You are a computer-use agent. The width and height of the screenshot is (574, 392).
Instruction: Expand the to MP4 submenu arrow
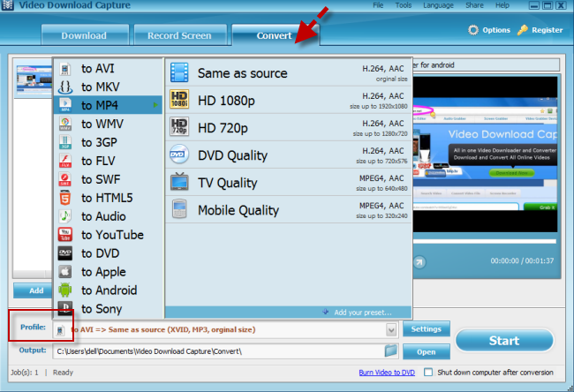point(155,105)
